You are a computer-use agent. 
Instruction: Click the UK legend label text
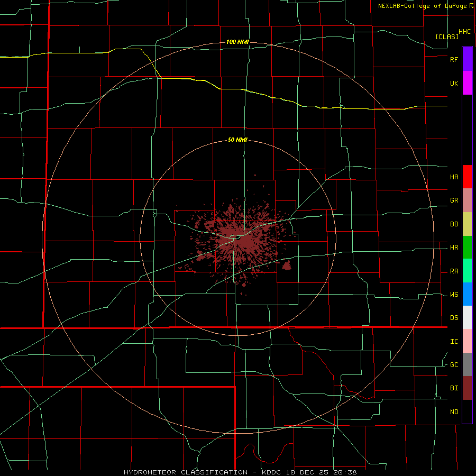tap(454, 83)
